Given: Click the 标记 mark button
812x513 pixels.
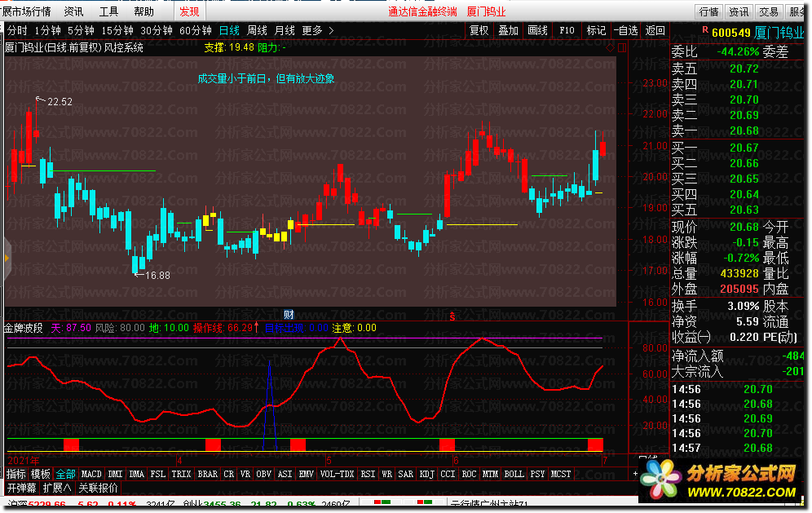Looking at the screenshot, I should click(596, 30).
